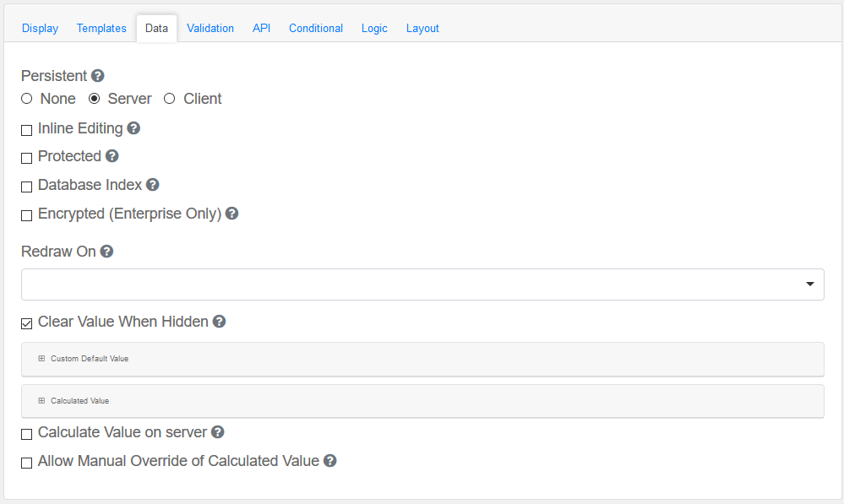
Task: Click help icon for Allow Manual Override
Action: (330, 461)
